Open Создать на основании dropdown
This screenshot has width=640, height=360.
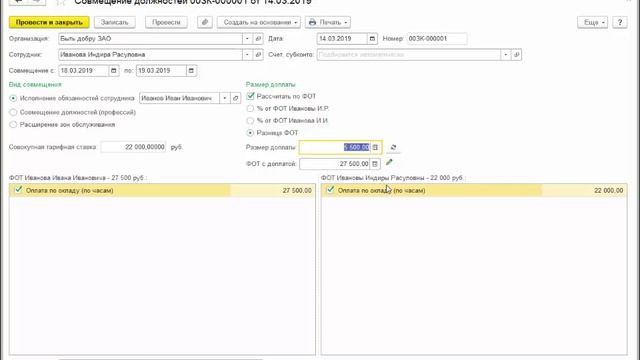[x=259, y=22]
